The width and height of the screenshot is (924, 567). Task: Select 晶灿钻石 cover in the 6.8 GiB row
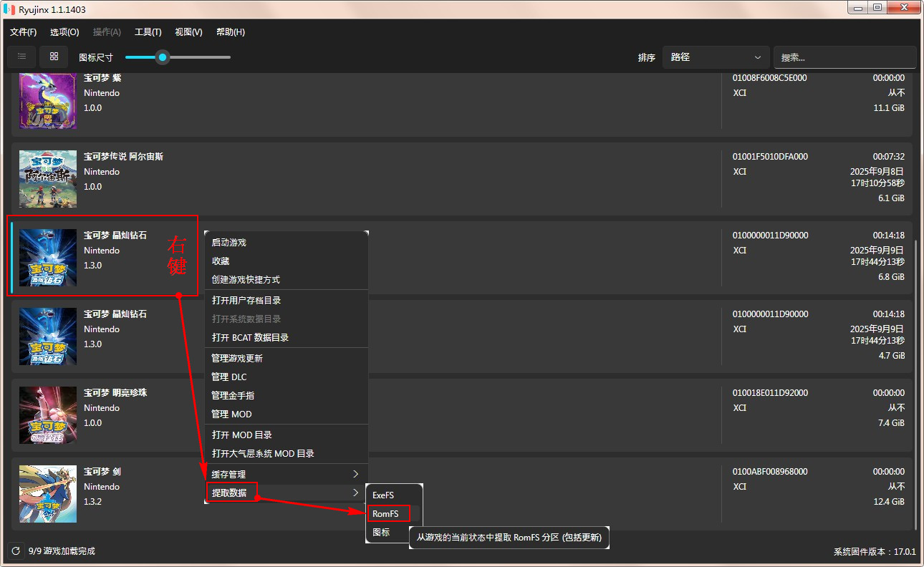click(48, 258)
